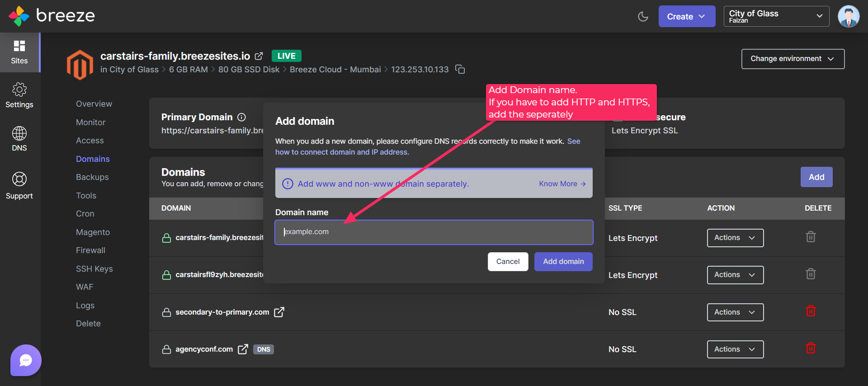The width and height of the screenshot is (868, 386).
Task: Delete agencyconf.com with red trash icon
Action: coord(811,348)
